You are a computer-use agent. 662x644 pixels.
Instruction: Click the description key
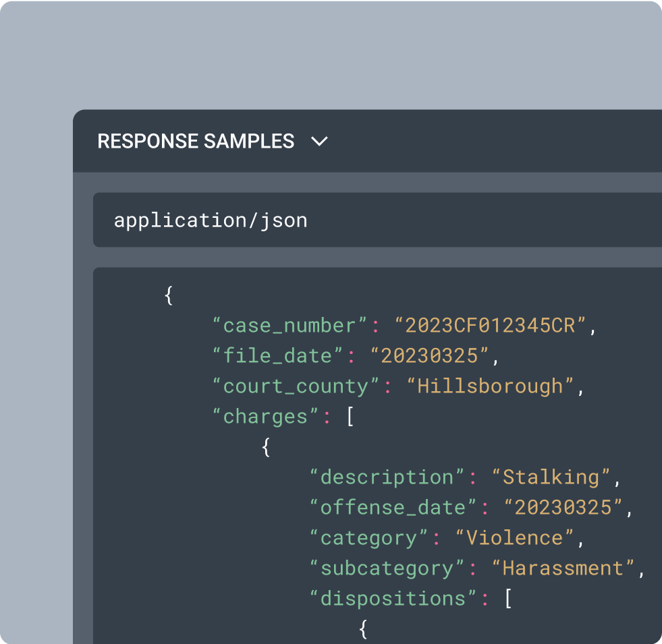(x=387, y=477)
